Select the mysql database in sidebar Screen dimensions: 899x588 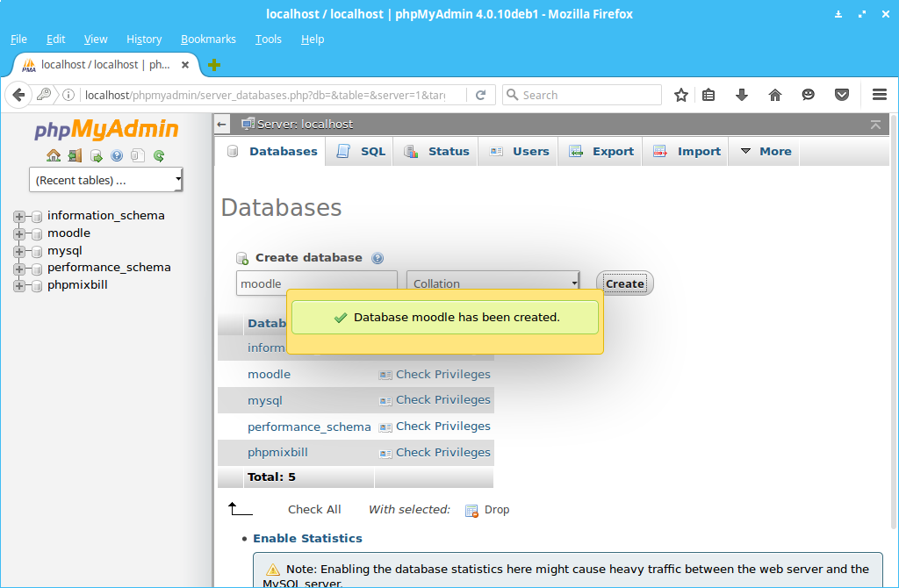coord(65,251)
